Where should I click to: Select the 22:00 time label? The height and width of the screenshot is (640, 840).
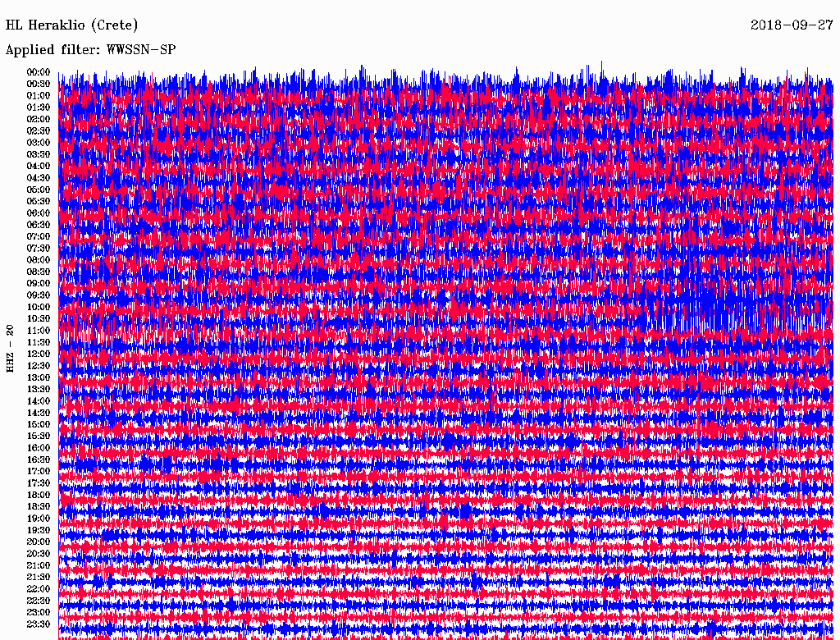[x=38, y=589]
